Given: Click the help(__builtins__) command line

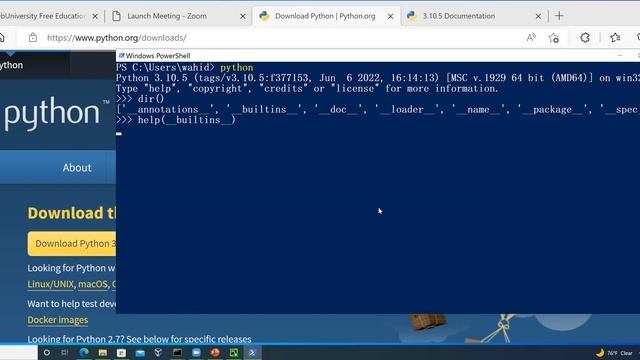Looking at the screenshot, I should tap(176, 120).
